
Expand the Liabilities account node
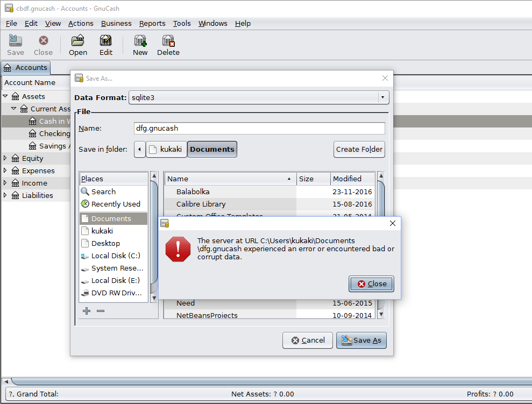click(5, 195)
